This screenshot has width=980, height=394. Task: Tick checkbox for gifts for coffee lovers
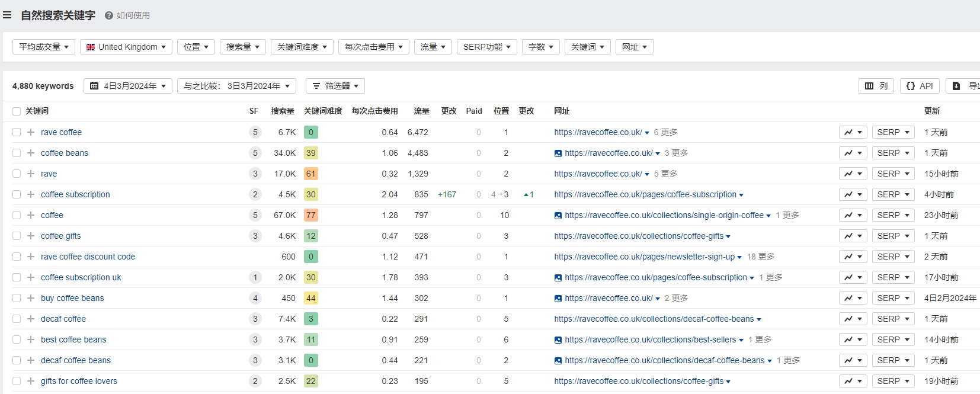coord(17,381)
